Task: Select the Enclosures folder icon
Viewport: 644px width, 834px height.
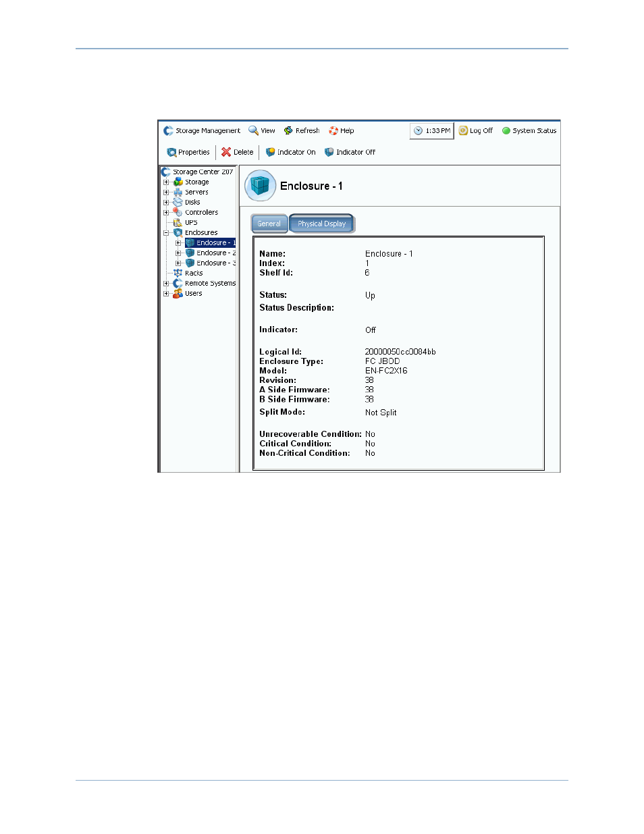Action: (x=178, y=233)
